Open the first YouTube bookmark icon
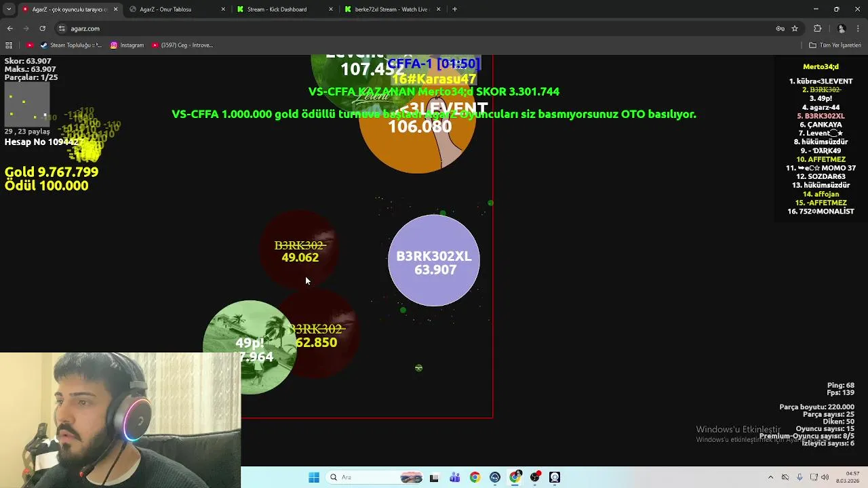The width and height of the screenshot is (868, 488). coord(30,45)
